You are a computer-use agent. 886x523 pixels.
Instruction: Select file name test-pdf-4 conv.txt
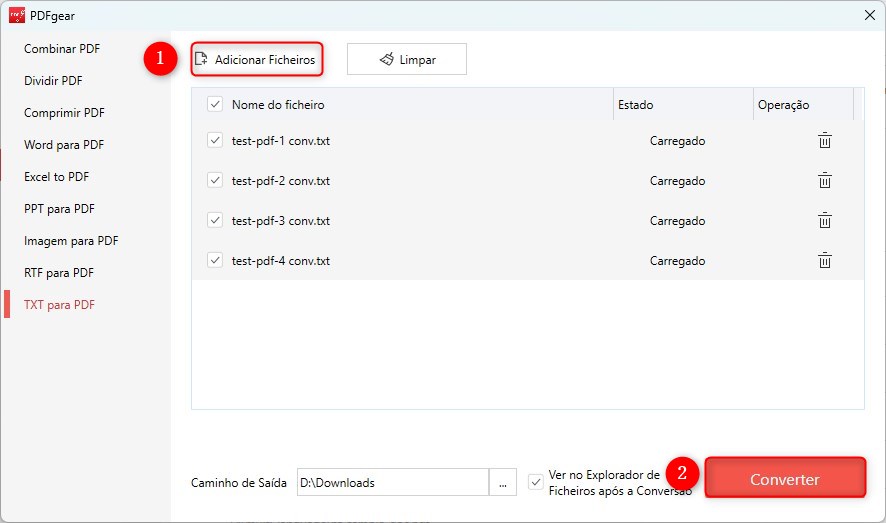click(281, 261)
